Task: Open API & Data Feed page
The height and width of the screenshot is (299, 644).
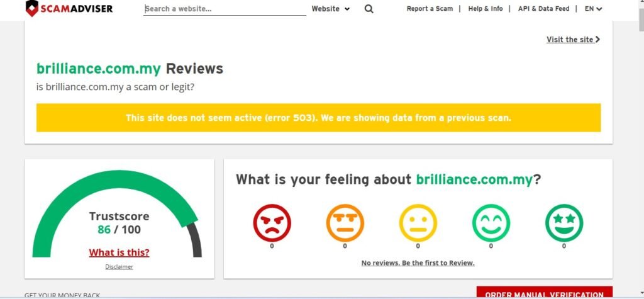Action: 544,9
